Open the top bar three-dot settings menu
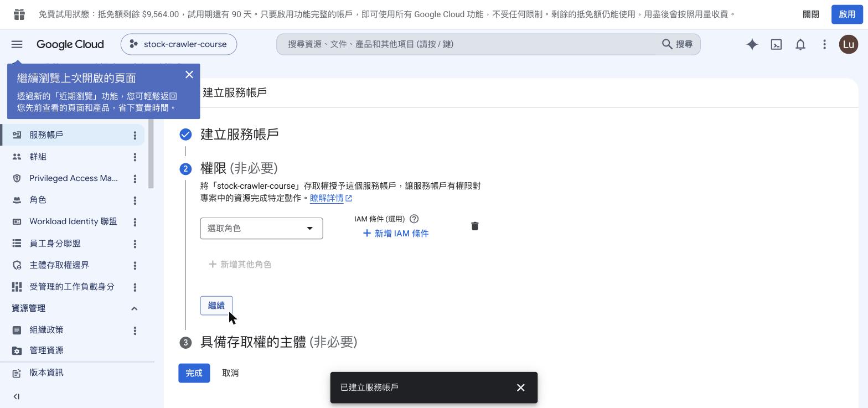868x408 pixels. 824,44
